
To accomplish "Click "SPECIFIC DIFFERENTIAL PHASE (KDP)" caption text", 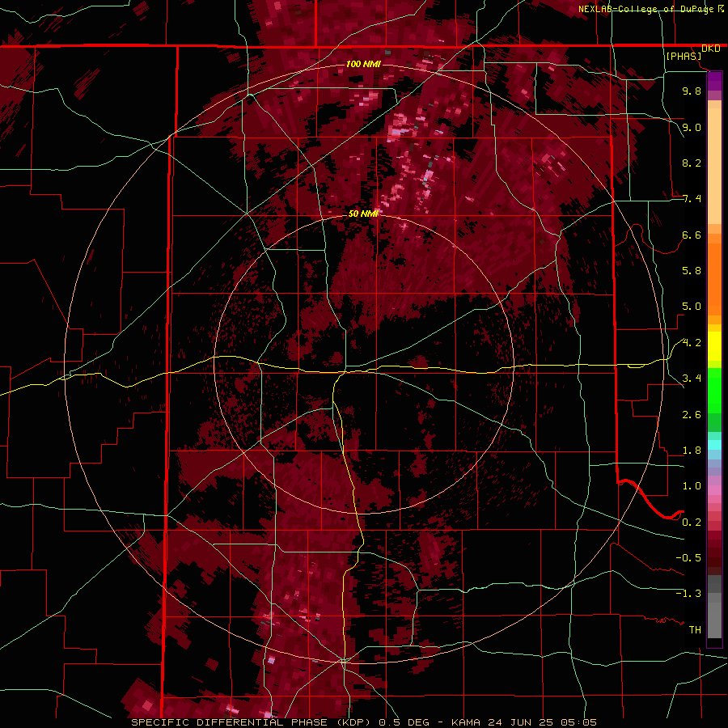I will point(252,722).
